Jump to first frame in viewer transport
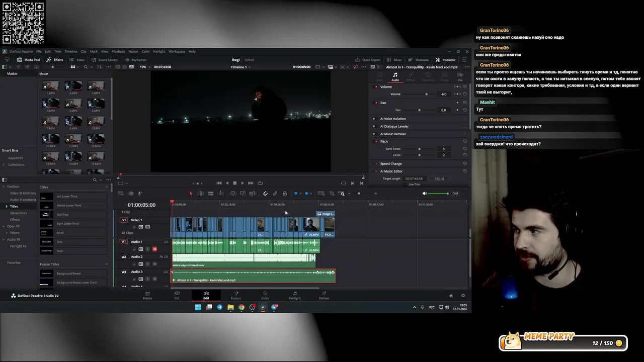Screen dimensions: 644x362 tap(219, 183)
